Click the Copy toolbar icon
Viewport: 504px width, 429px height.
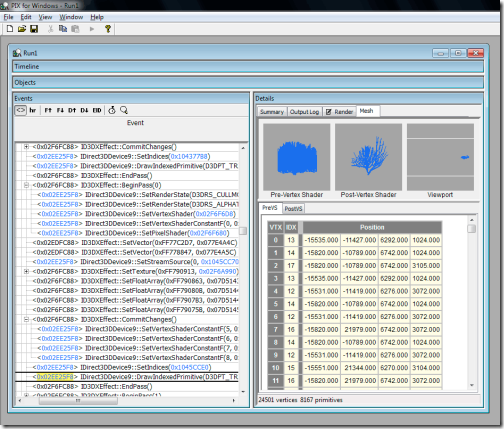pyautogui.click(x=63, y=29)
